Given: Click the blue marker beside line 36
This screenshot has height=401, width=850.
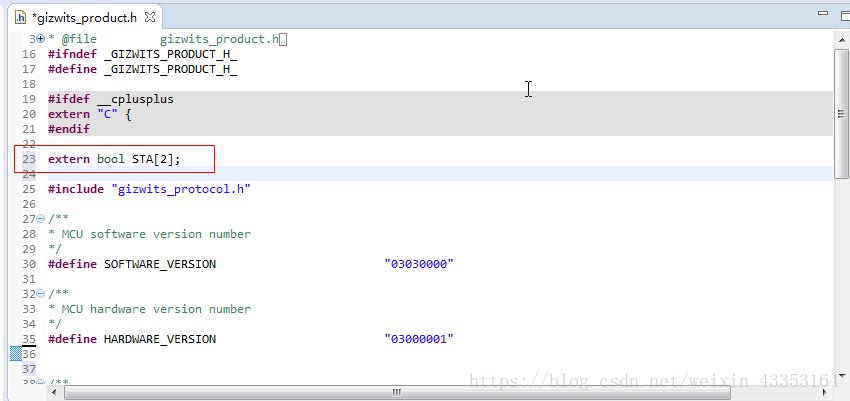Looking at the screenshot, I should coord(16,354).
